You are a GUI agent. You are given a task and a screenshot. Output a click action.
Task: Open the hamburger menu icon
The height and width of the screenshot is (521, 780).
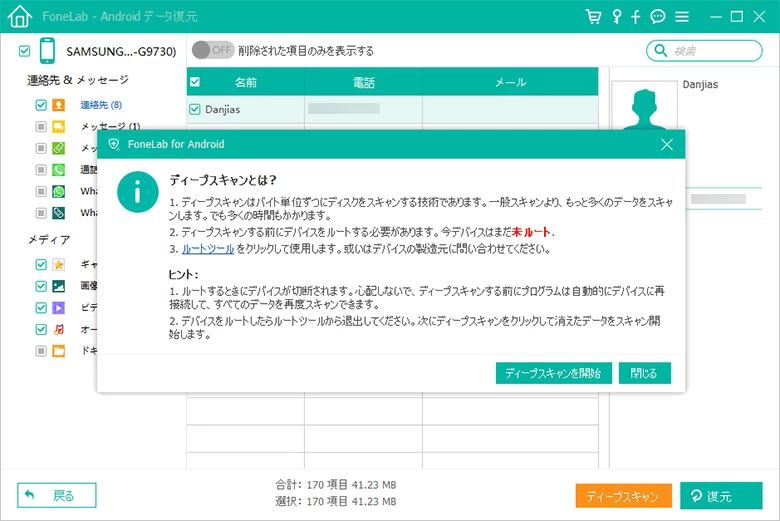click(x=682, y=17)
